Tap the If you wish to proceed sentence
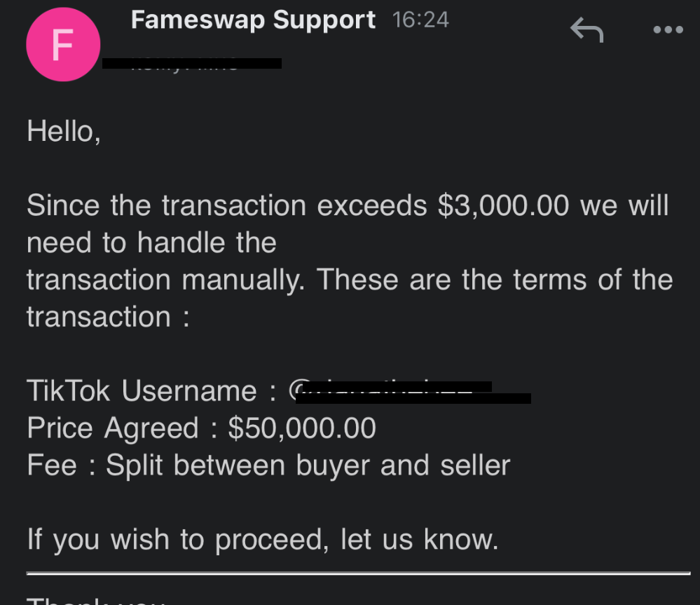700x605 pixels. coord(263,539)
